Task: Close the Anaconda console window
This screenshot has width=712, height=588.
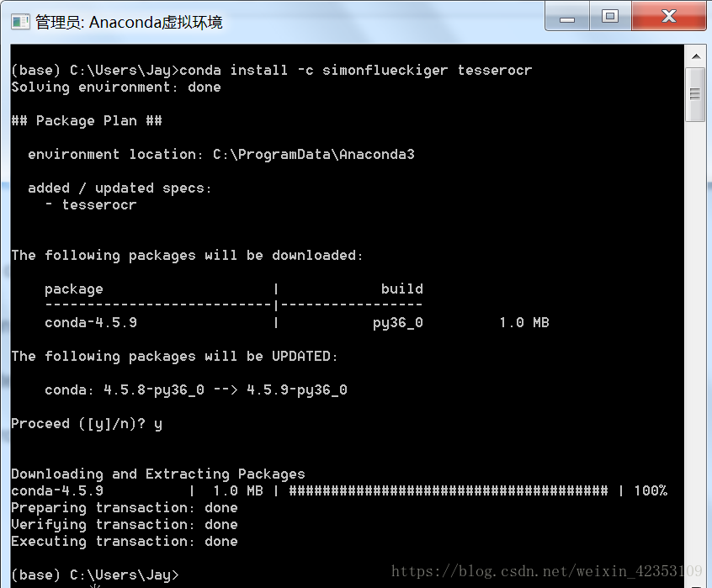Action: click(x=668, y=16)
